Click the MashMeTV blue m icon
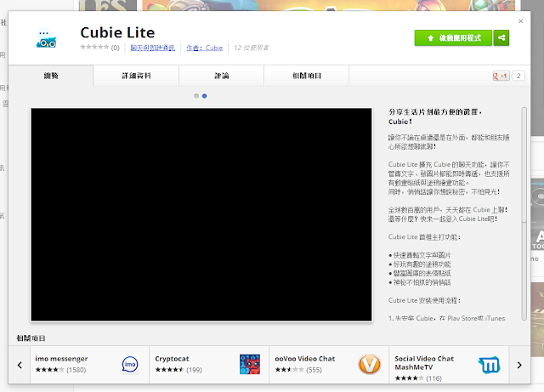Viewport: 544px width, 392px height. [x=489, y=365]
